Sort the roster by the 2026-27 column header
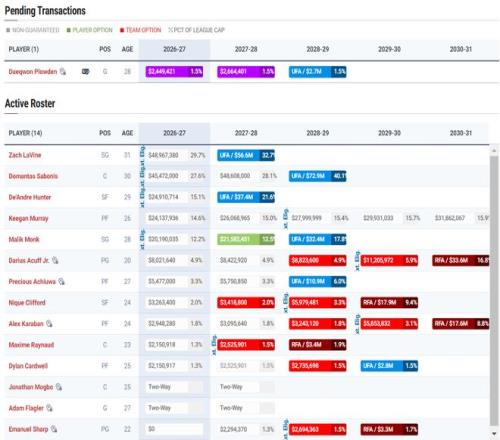 [x=174, y=133]
